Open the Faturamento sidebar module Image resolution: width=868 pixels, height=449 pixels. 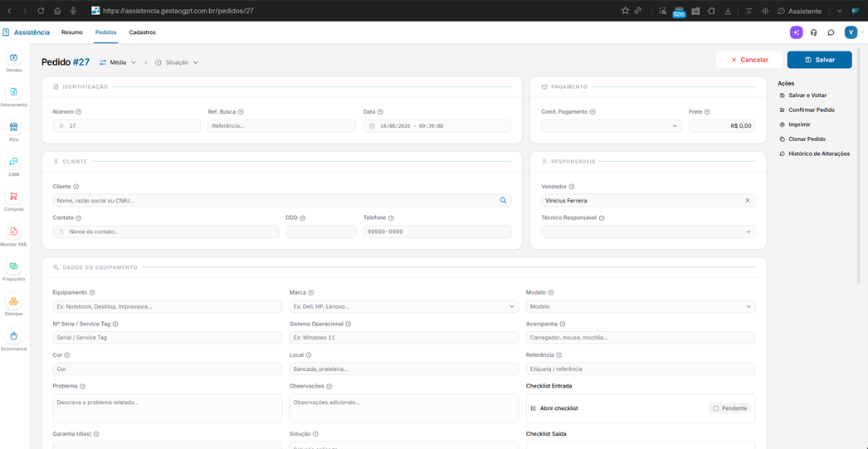coord(14,95)
